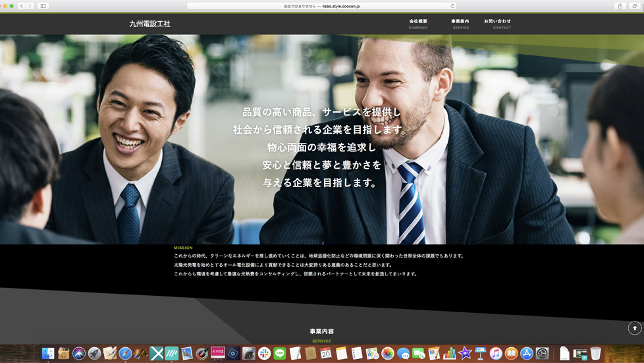This screenshot has height=363, width=644.
Task: Click the mission sentence beginning これからも環境を考慮
Action: [295, 274]
